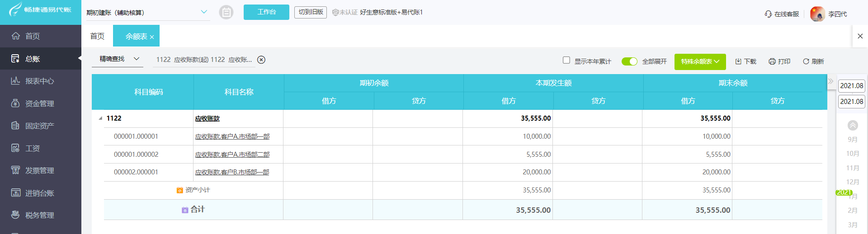Open the 应收账款.客户B.市场部一部 link
The image size is (868, 234).
[232, 172]
